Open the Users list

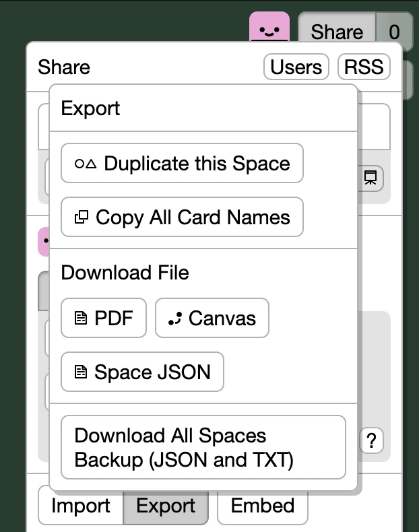pos(296,67)
